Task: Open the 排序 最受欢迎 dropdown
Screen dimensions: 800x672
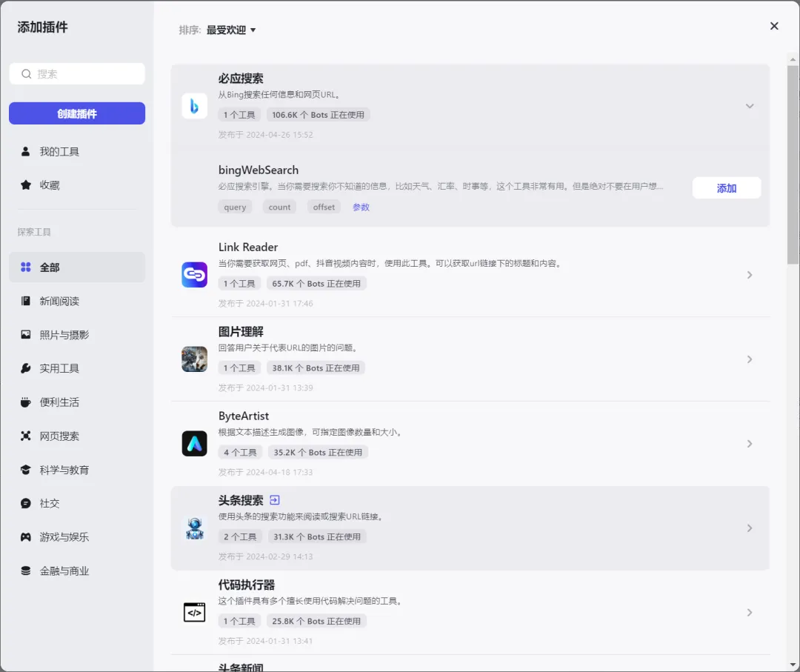Action: coord(231,30)
